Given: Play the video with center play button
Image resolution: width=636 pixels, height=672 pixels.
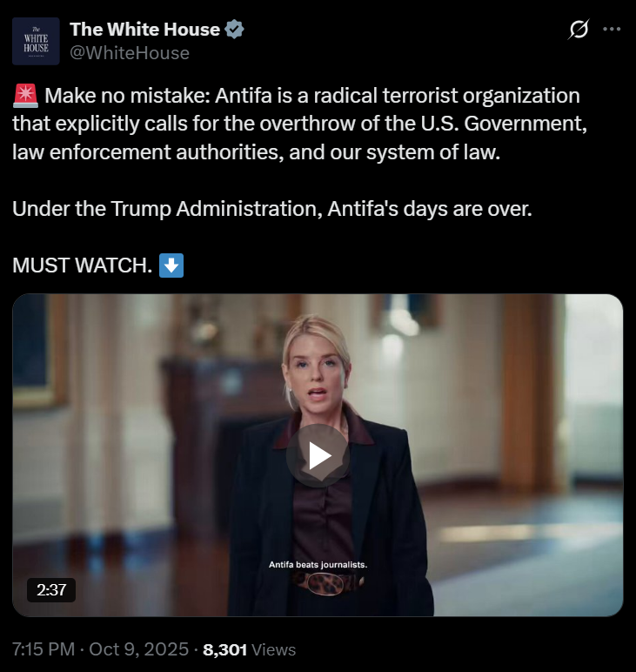Looking at the screenshot, I should click(x=318, y=455).
